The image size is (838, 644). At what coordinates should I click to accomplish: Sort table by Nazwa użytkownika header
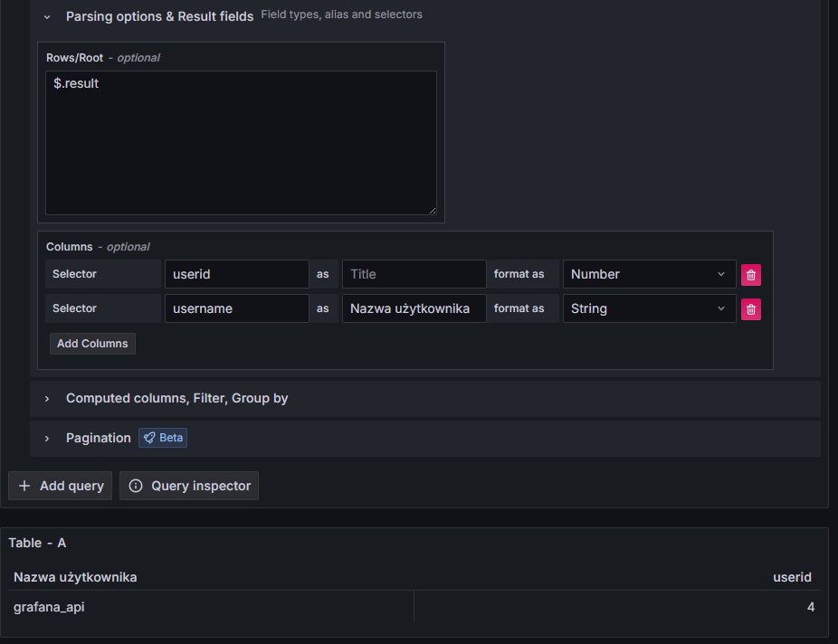click(76, 577)
